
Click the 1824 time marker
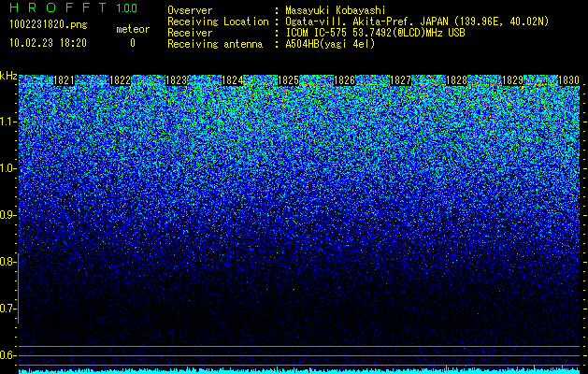click(232, 80)
